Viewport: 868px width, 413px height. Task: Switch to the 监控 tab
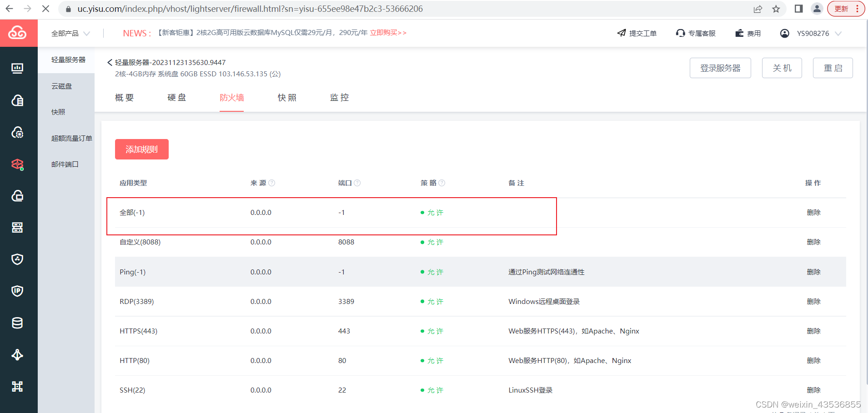(x=340, y=97)
